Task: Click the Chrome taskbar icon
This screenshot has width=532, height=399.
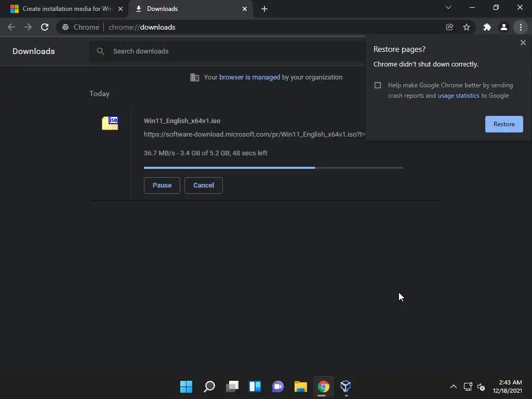Action: [323, 387]
